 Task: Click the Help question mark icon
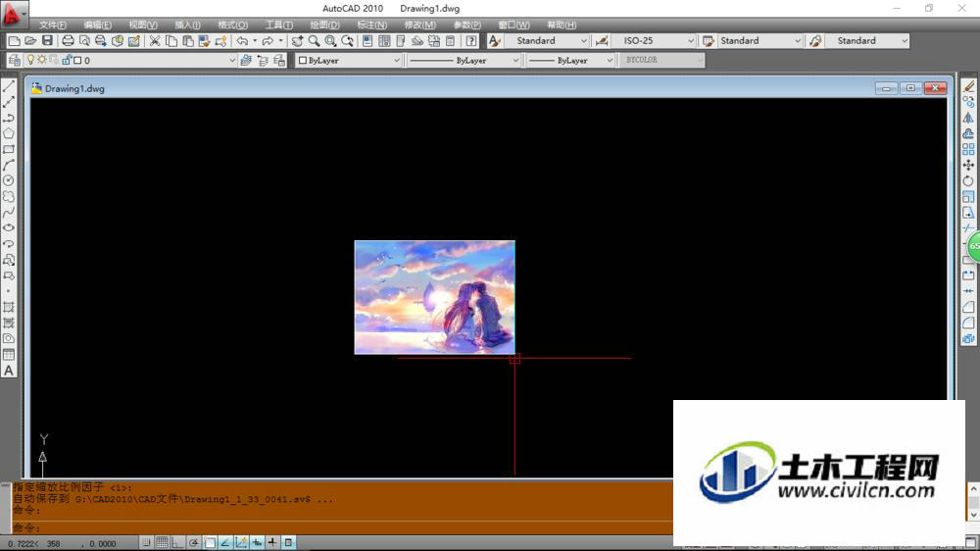click(x=471, y=40)
